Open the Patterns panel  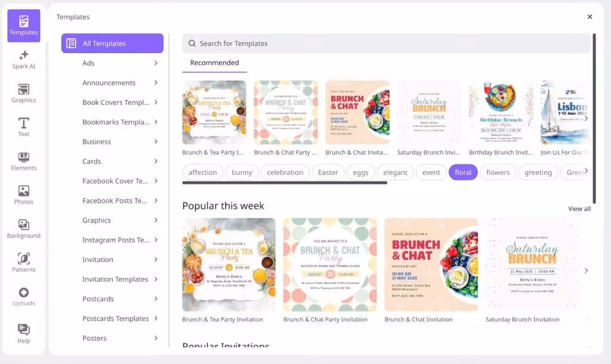[24, 263]
